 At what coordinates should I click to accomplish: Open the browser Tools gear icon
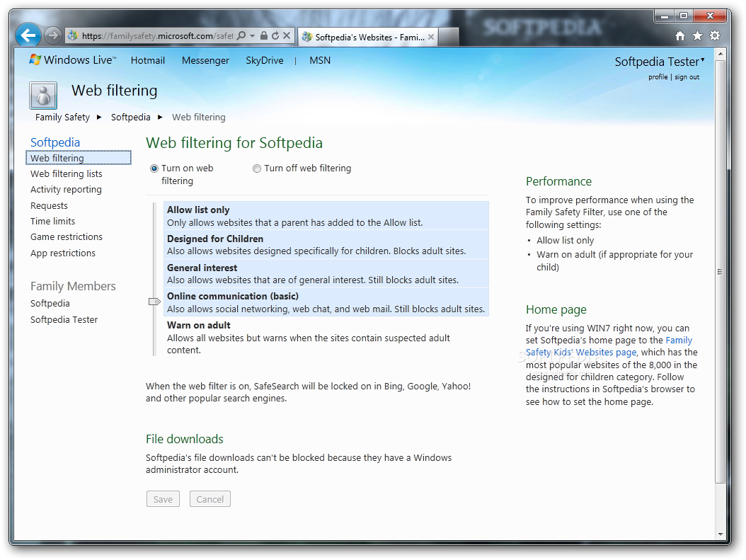tap(715, 35)
